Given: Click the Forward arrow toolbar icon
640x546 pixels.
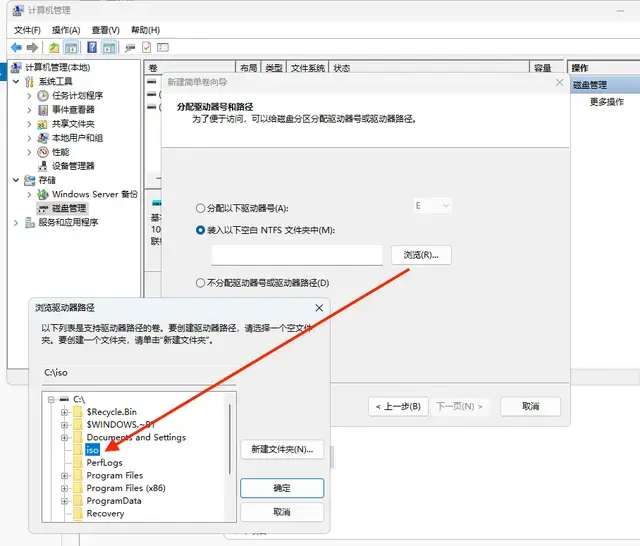Looking at the screenshot, I should pos(32,48).
